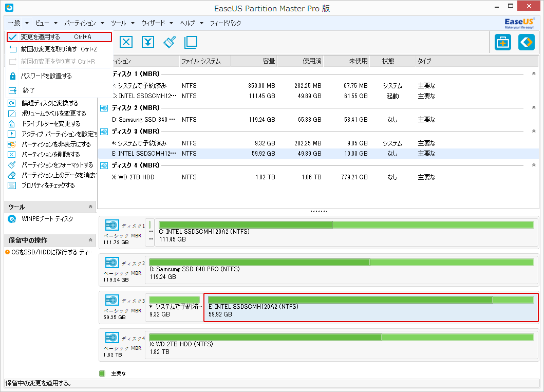Image resolution: width=544 pixels, height=392 pixels.
Task: Click the app icon in the title bar
Action: point(9,7)
